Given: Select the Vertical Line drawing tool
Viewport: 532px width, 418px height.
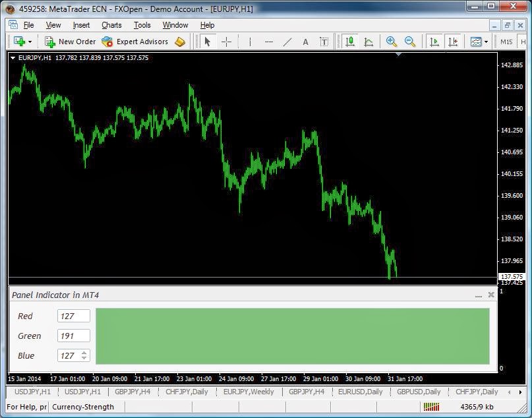Looking at the screenshot, I should [x=250, y=42].
